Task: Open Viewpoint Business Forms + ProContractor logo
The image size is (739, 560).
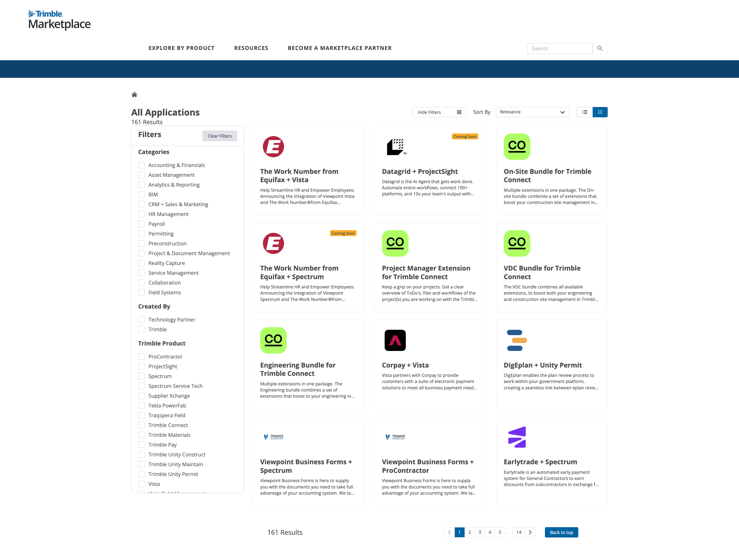Action: point(395,437)
